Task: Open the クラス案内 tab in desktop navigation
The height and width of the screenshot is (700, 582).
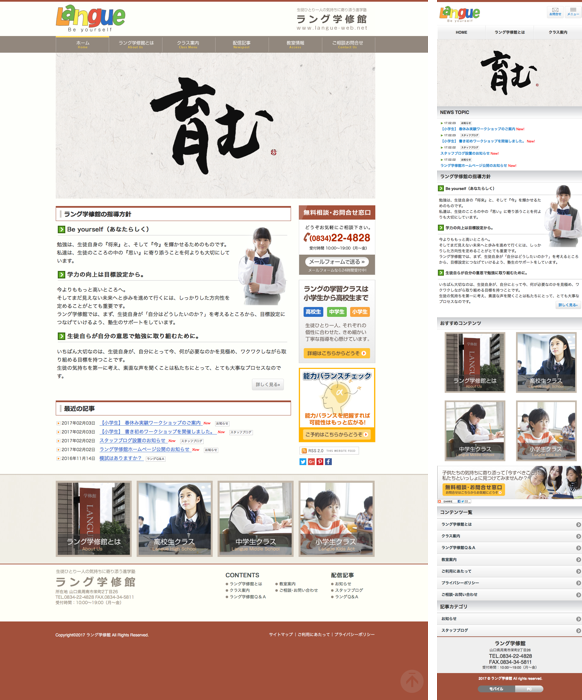Action: click(x=188, y=44)
